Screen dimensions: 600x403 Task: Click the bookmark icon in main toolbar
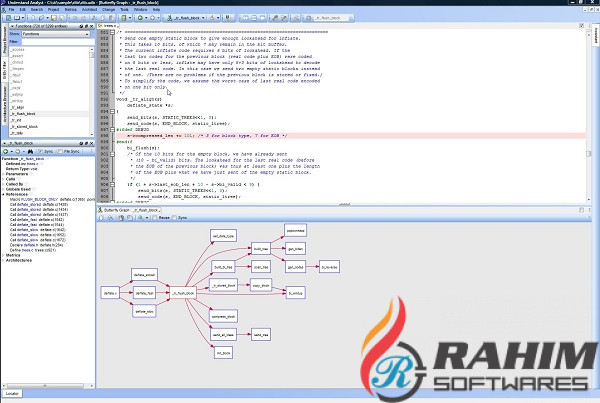(228, 18)
